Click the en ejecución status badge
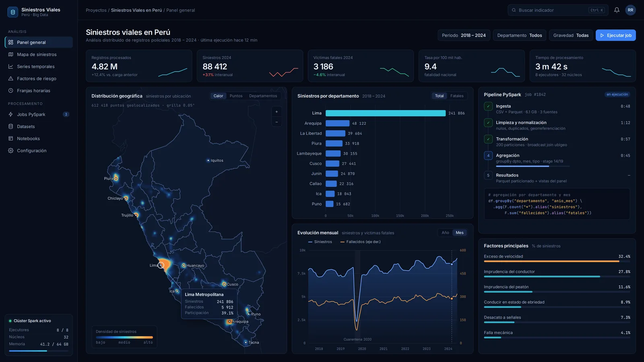The height and width of the screenshot is (362, 644). click(x=617, y=95)
